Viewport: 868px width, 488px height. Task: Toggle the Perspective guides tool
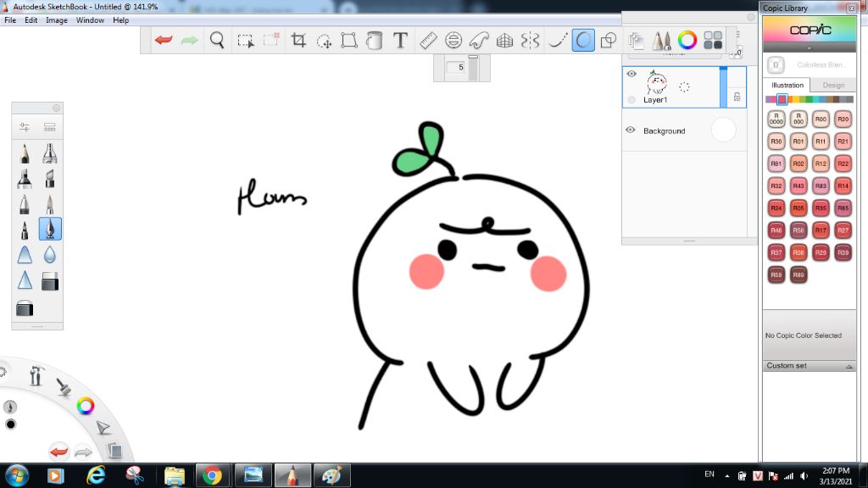tap(504, 41)
